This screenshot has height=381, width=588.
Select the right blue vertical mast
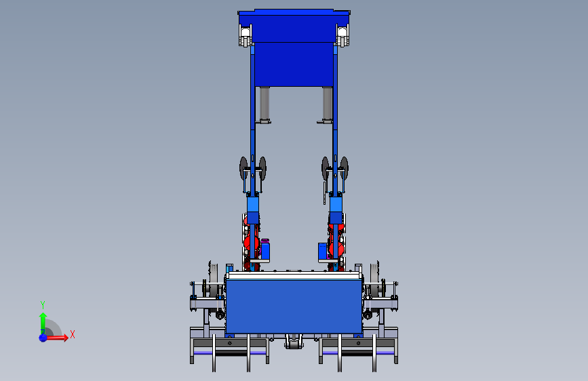pyautogui.click(x=335, y=120)
